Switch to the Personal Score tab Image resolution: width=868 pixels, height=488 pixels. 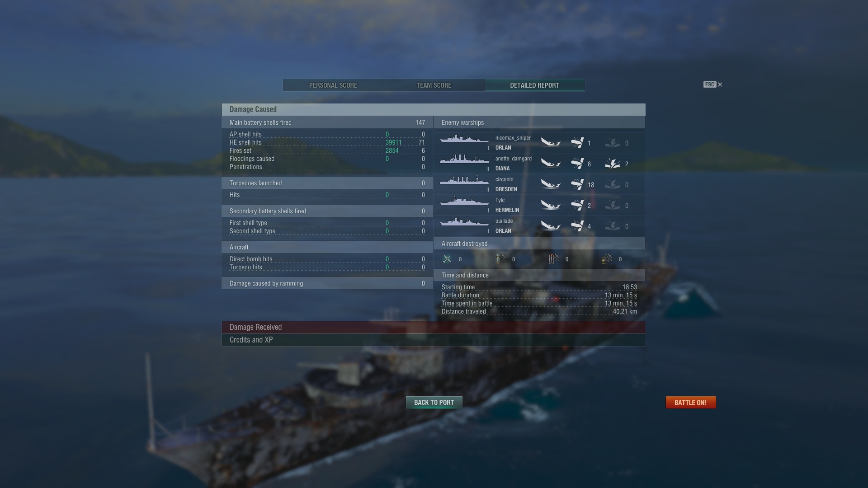coord(333,85)
